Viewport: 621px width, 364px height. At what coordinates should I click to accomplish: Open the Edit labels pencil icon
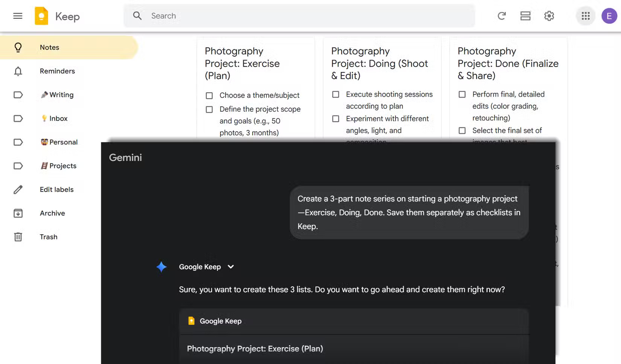(18, 190)
